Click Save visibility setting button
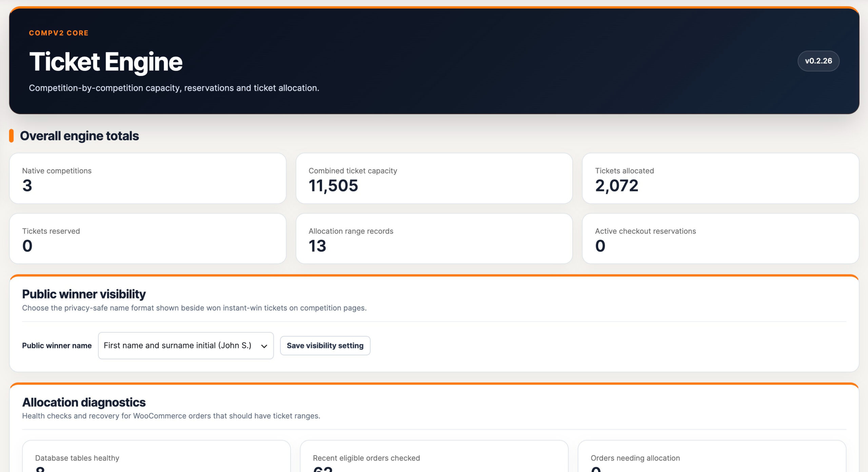This screenshot has height=472, width=868. click(325, 345)
